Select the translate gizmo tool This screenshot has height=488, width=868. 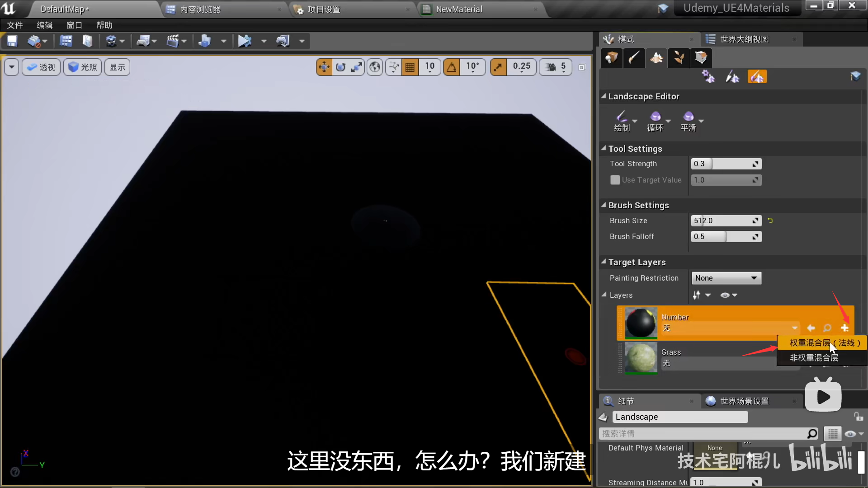324,67
